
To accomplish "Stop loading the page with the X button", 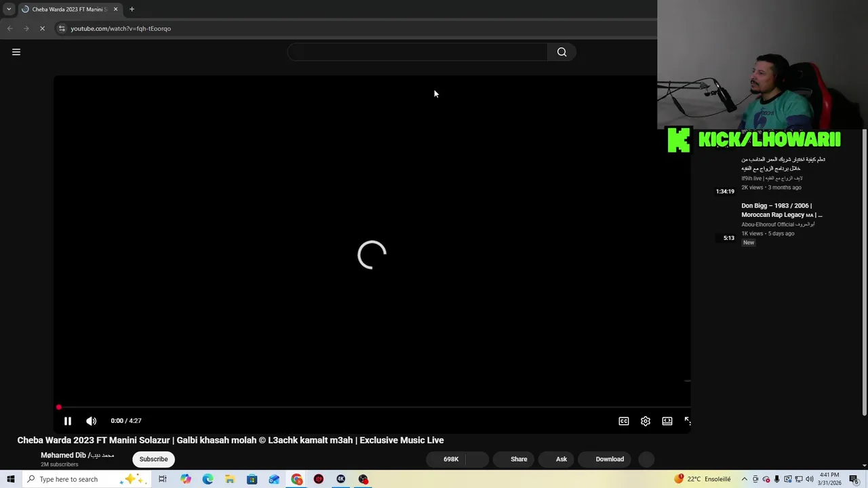I will (x=42, y=28).
